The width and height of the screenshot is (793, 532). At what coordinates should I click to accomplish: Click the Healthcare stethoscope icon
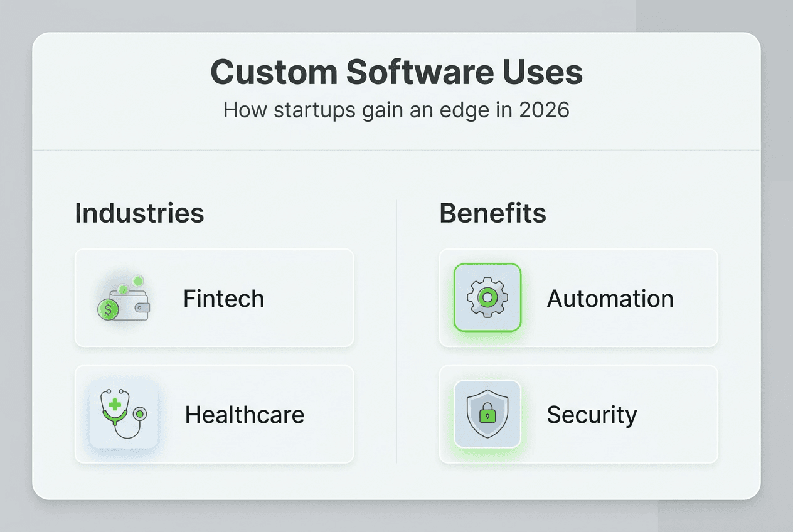[123, 415]
